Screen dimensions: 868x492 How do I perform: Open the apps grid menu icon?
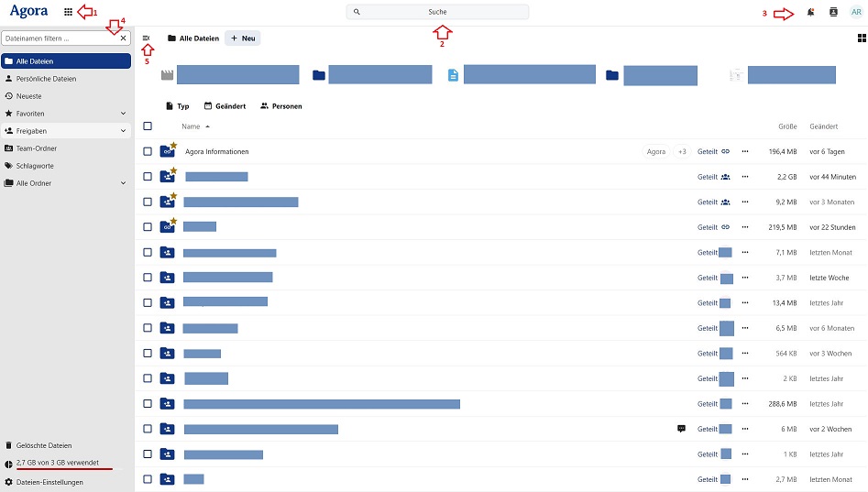click(69, 12)
